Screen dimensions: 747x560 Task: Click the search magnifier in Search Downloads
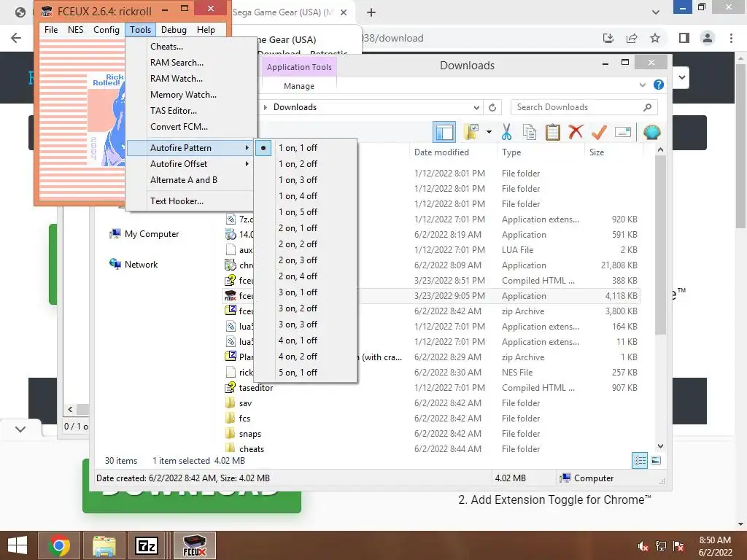[647, 107]
